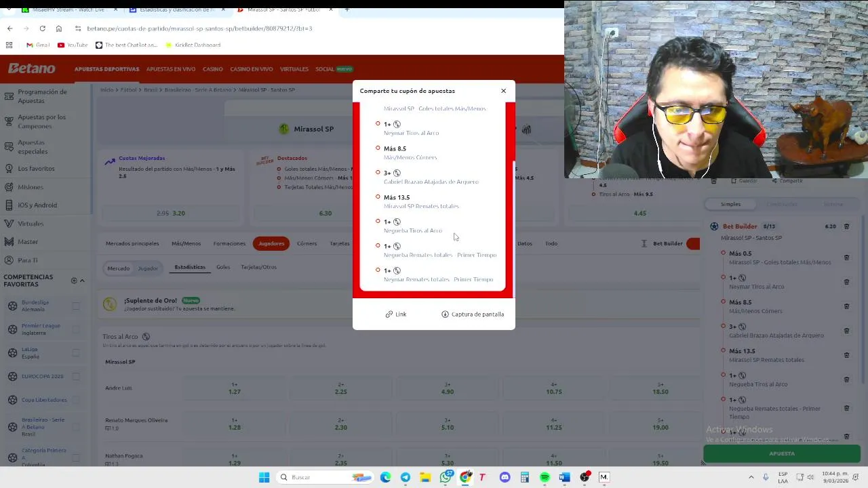This screenshot has width=868, height=488.
Task: Copy the coupon Link in share dialog
Action: coord(396,314)
